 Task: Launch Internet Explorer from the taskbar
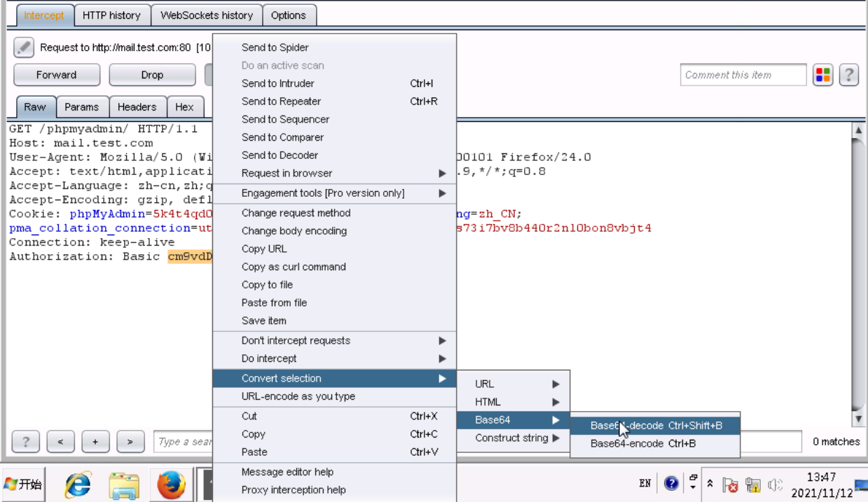click(x=78, y=484)
